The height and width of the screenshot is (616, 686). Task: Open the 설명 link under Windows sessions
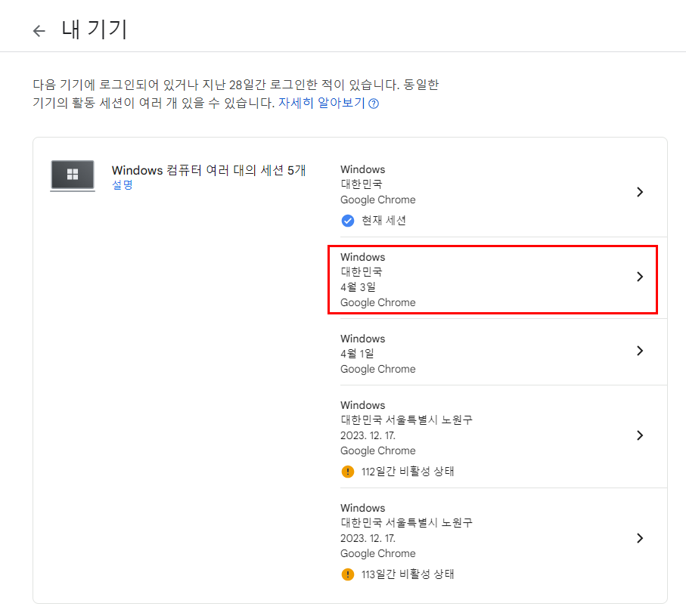click(122, 185)
